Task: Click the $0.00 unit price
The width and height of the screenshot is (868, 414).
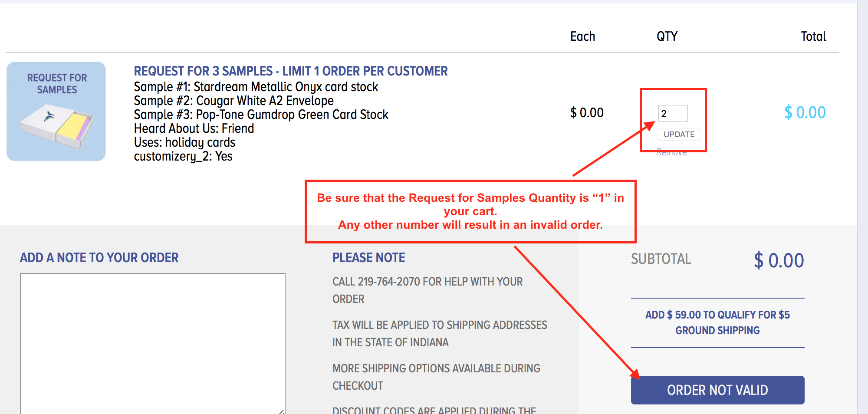Action: click(587, 112)
